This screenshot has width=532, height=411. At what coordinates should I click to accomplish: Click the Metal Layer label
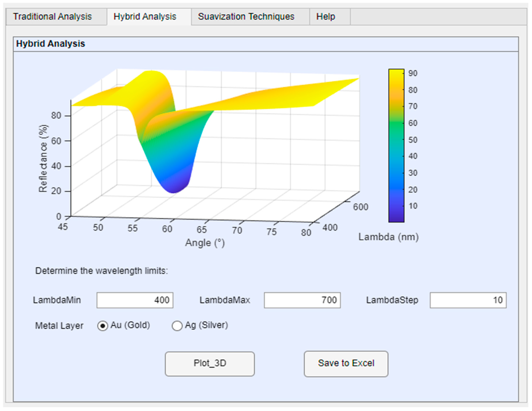pyautogui.click(x=59, y=326)
